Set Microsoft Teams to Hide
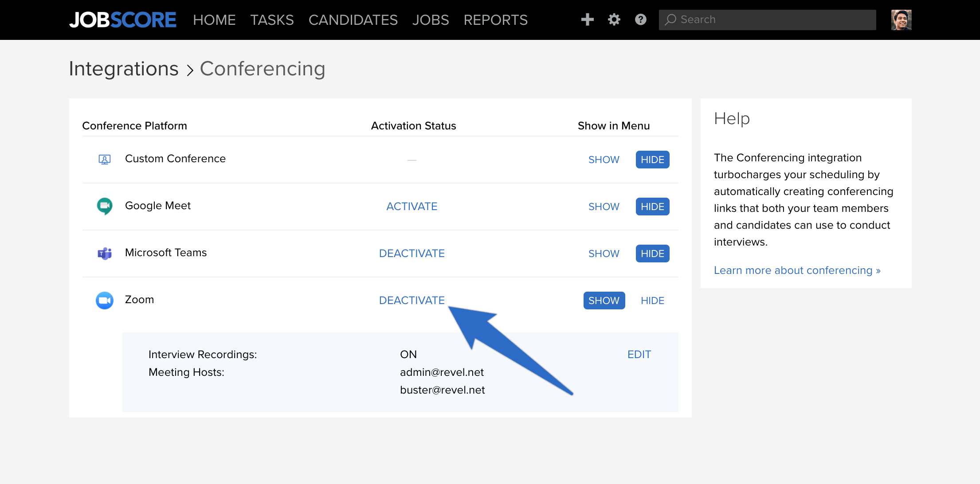 652,254
